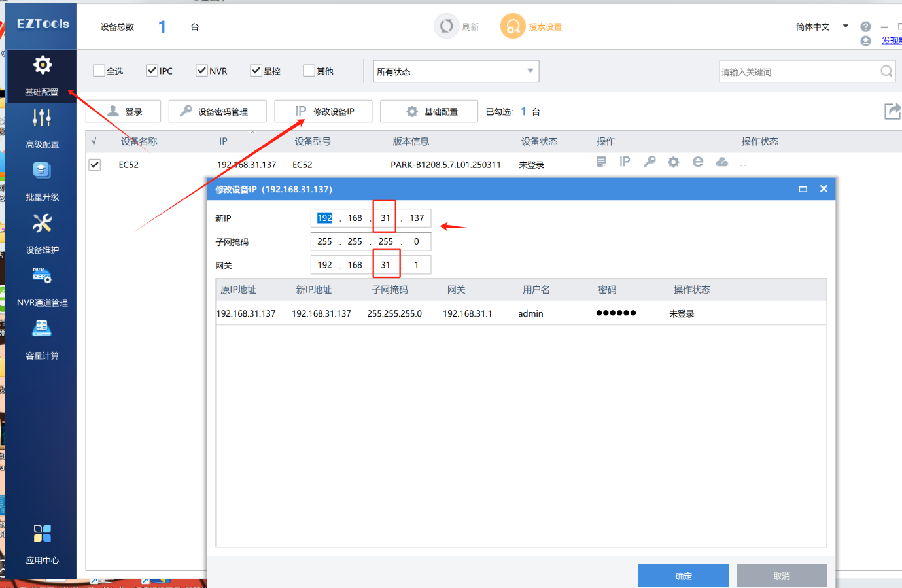Sort the device list by the IP column header
This screenshot has height=588, width=902.
(223, 141)
